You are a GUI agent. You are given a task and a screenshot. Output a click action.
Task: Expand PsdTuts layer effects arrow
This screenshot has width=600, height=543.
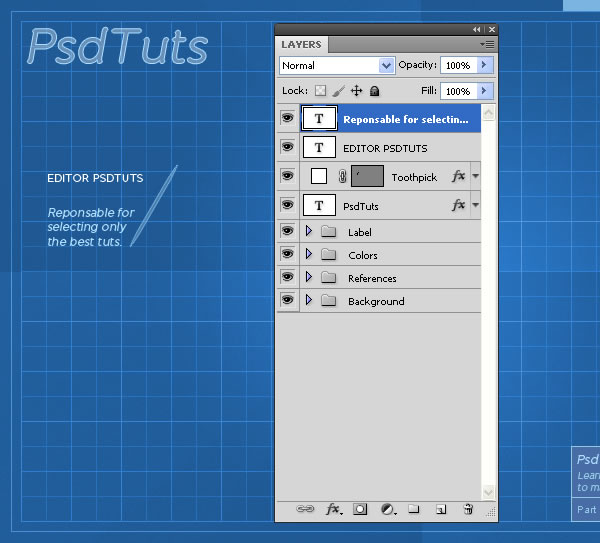[x=475, y=205]
